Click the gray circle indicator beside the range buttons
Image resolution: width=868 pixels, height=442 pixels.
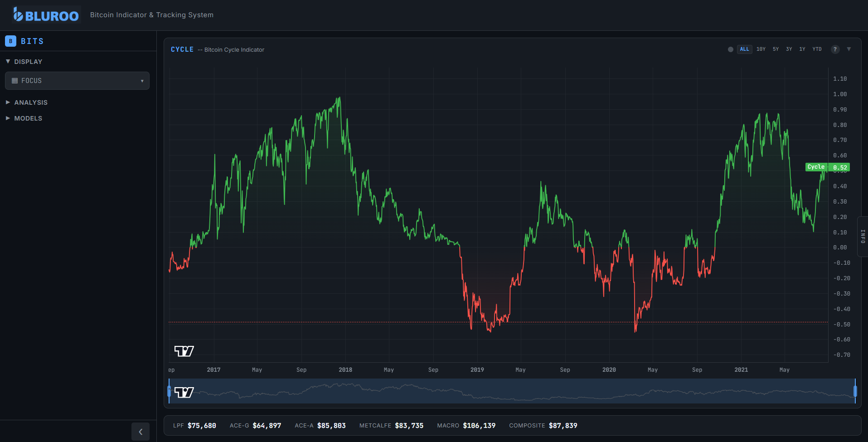(x=730, y=49)
